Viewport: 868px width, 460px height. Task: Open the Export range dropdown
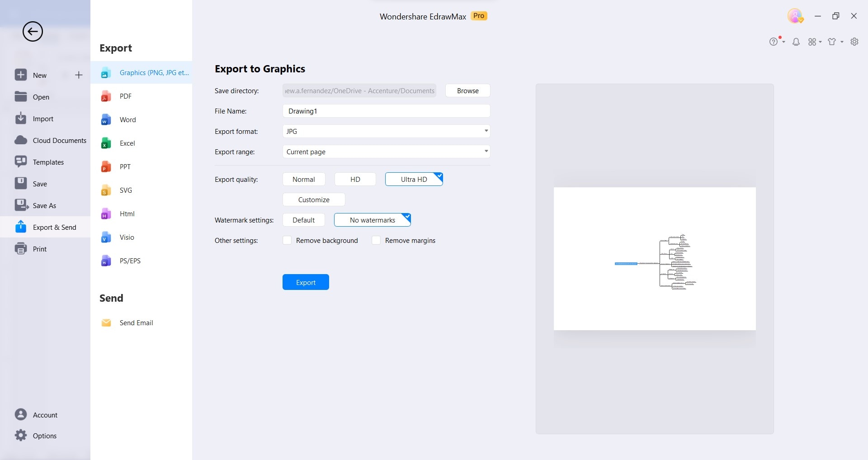coord(387,152)
